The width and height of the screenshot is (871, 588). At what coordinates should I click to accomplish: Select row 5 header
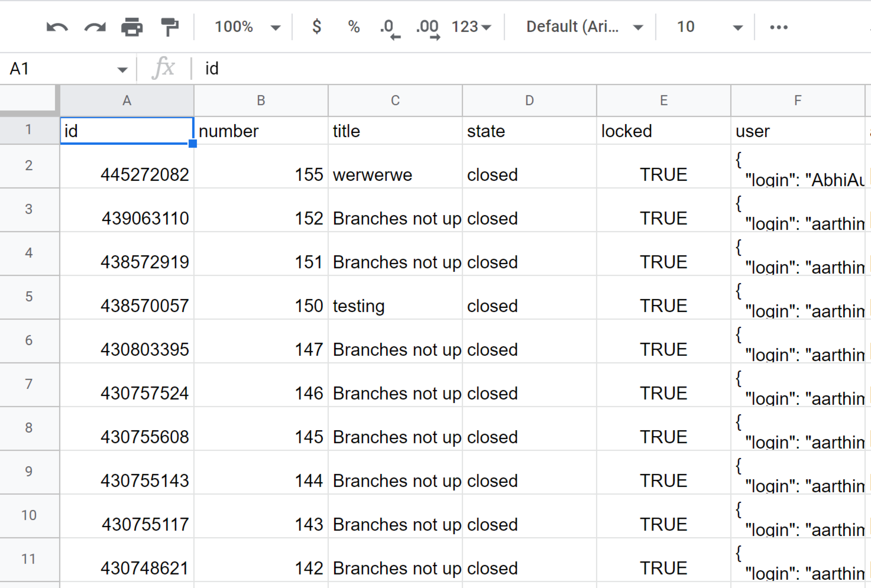(29, 297)
